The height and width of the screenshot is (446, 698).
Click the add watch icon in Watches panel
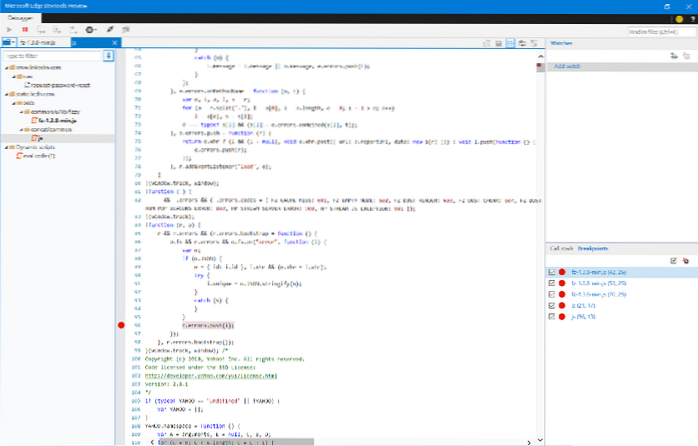point(673,55)
